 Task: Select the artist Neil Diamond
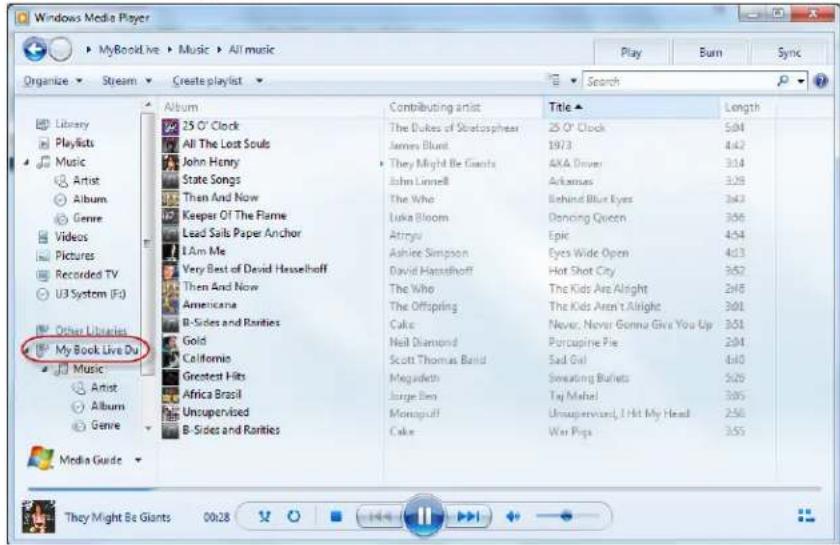pyautogui.click(x=423, y=342)
